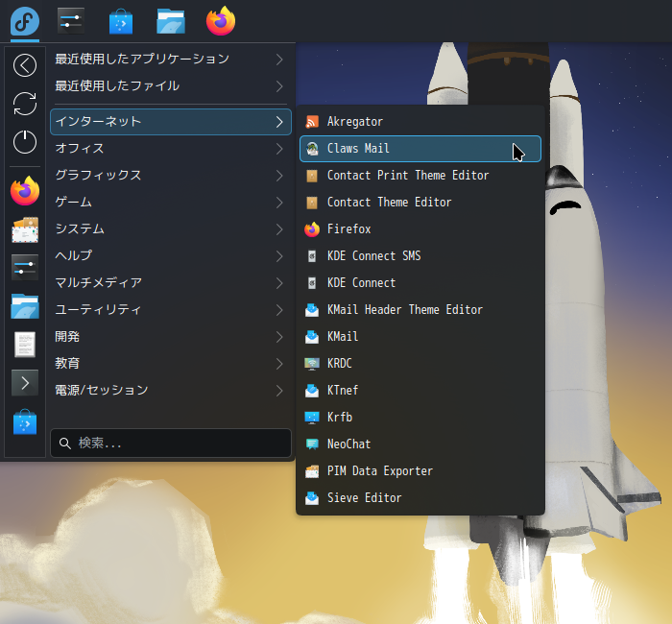This screenshot has height=624, width=672.
Task: Launch KTnef from the submenu
Action: pos(420,391)
